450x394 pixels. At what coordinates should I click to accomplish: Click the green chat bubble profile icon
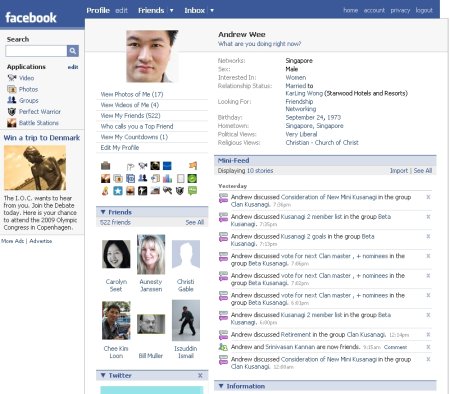pyautogui.click(x=192, y=191)
